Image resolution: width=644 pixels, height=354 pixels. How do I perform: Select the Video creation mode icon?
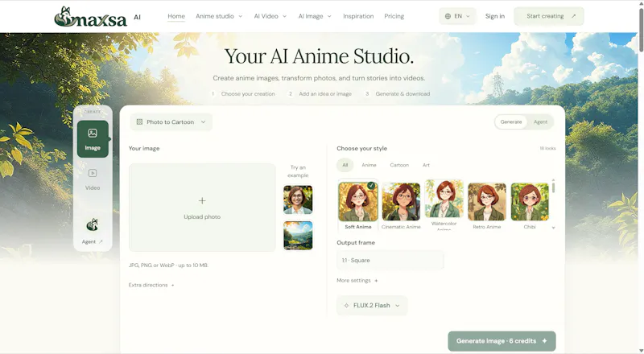(x=93, y=173)
